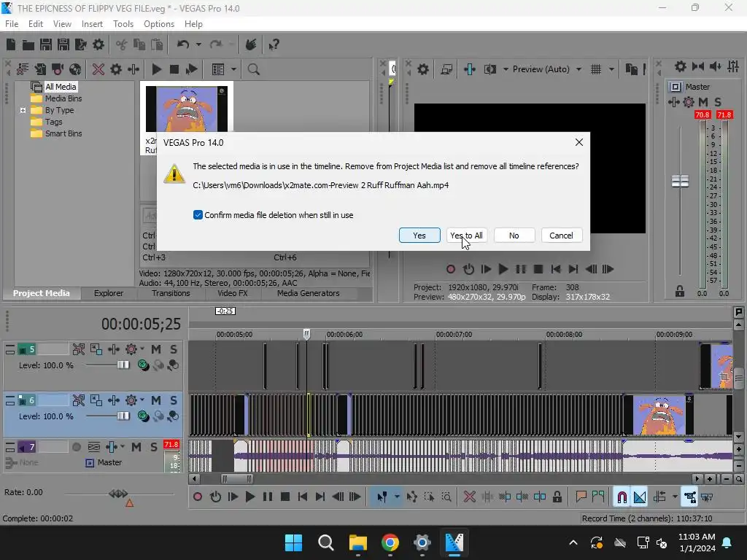Image resolution: width=747 pixels, height=560 pixels.
Task: Open the Insert menu
Action: tap(92, 24)
